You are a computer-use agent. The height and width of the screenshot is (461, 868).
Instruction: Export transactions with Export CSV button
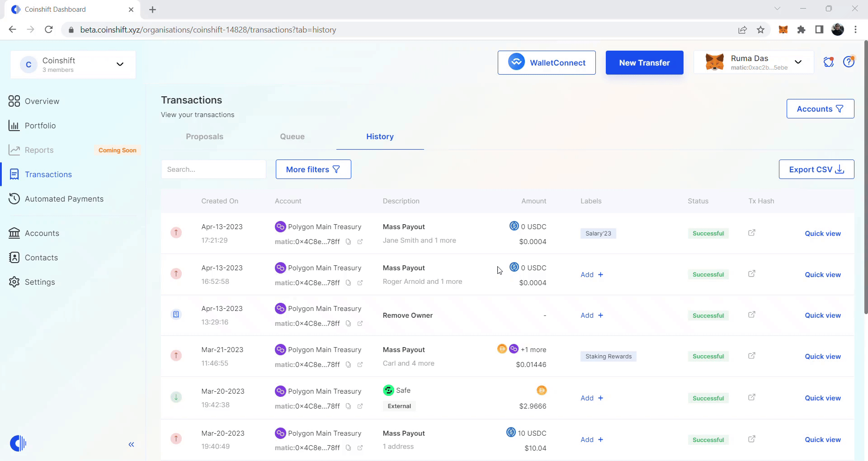click(x=816, y=169)
